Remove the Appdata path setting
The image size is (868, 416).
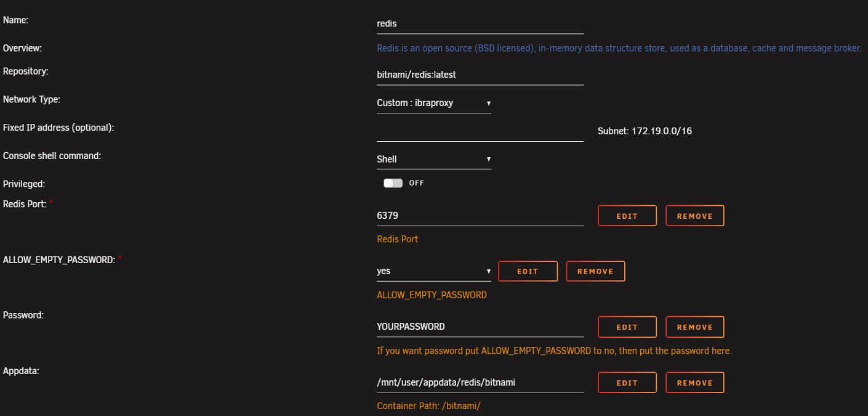point(695,382)
